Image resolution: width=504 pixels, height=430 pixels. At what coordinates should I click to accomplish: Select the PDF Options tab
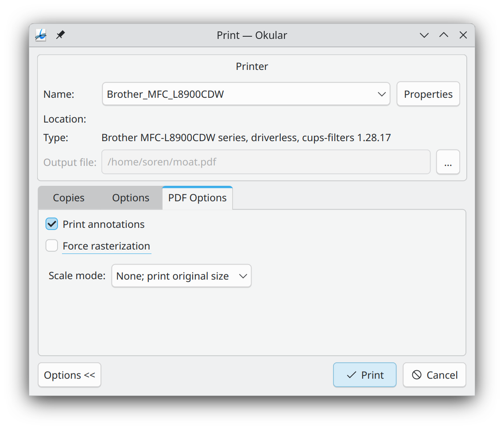click(198, 198)
